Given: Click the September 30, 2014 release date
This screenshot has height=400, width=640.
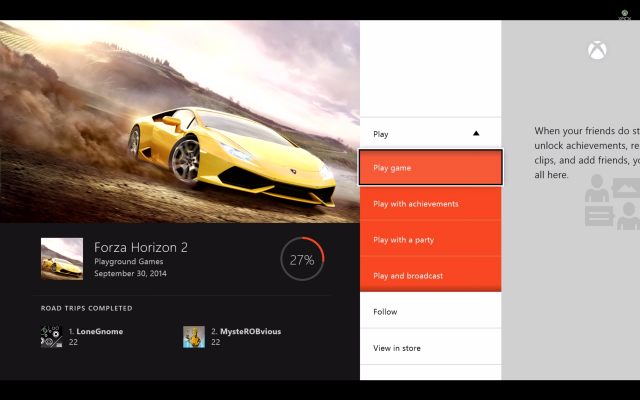Looking at the screenshot, I should pyautogui.click(x=130, y=273).
